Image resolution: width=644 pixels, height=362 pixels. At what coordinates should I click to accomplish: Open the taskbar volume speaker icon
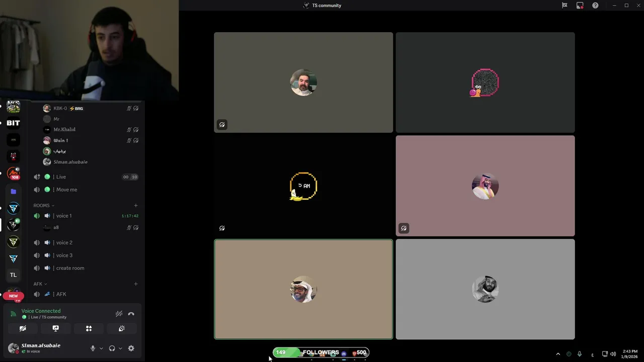[613, 354]
